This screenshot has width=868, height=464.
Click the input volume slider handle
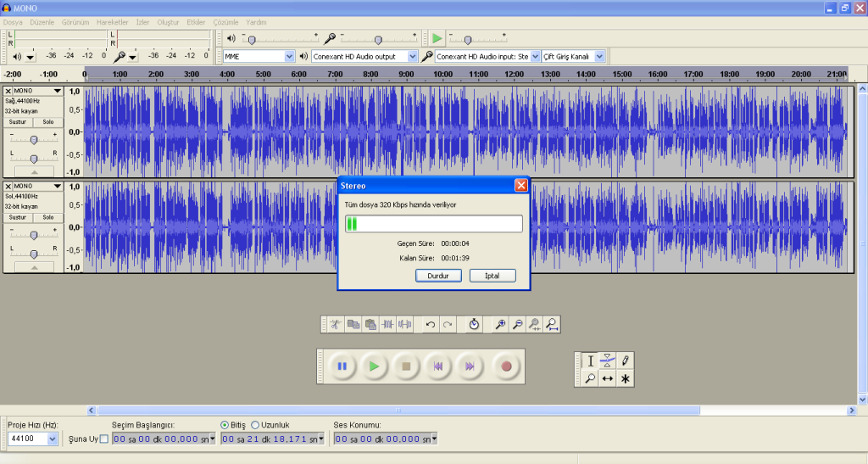(x=378, y=40)
